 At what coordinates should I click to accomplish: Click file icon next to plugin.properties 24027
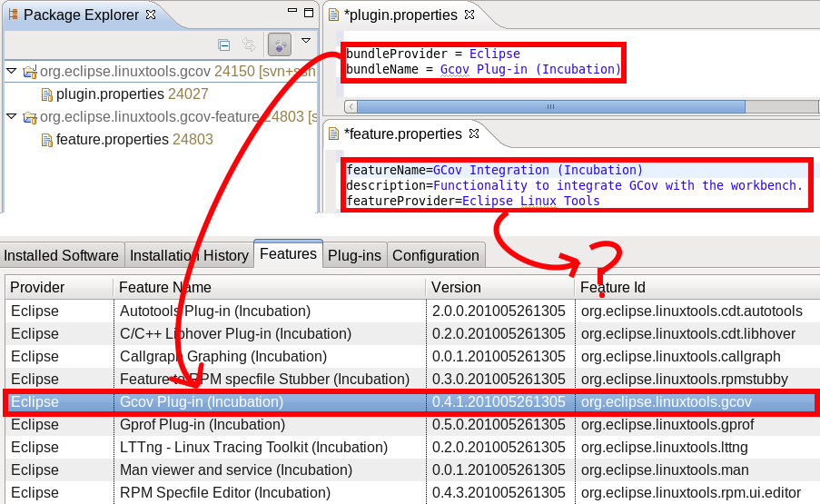[x=47, y=94]
